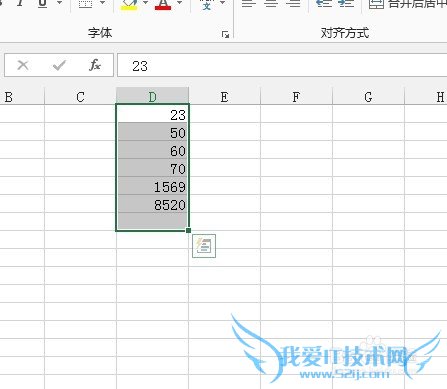447x389 pixels.
Task: Select the cell containing 60
Action: point(152,150)
